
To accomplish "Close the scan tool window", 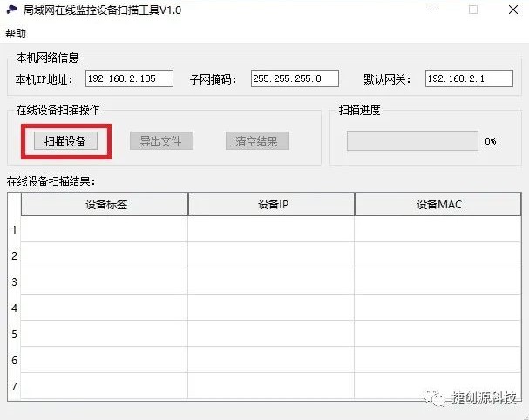I will (x=513, y=10).
